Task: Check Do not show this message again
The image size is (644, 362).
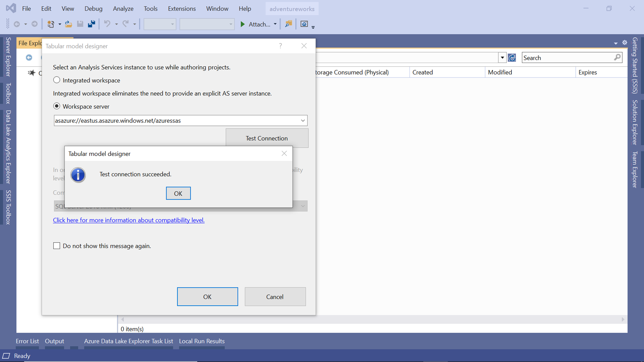Action: click(57, 246)
